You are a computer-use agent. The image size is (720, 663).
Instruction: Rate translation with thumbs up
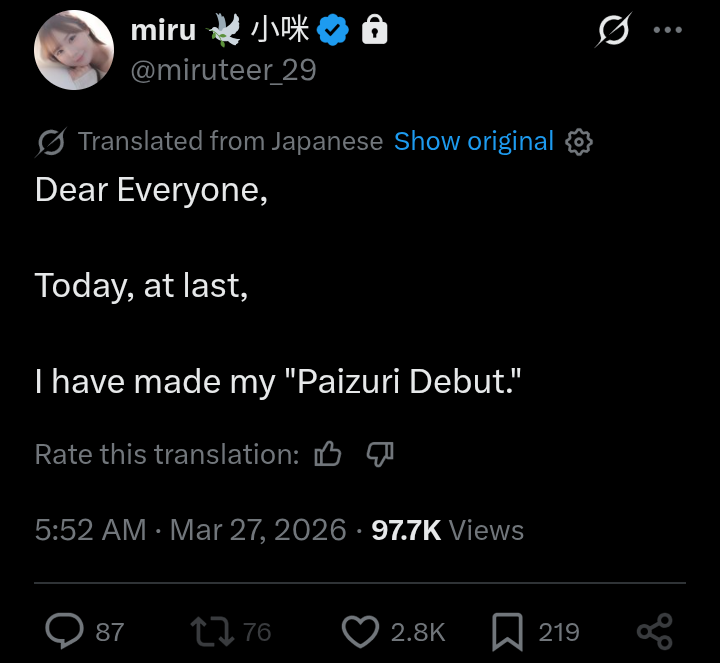(328, 454)
